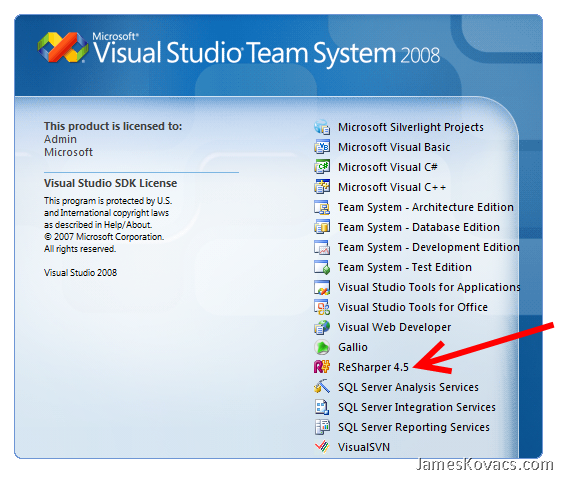Select 'Visual Studio Tools for Applications' text
The height and width of the screenshot is (477, 561).
(429, 288)
